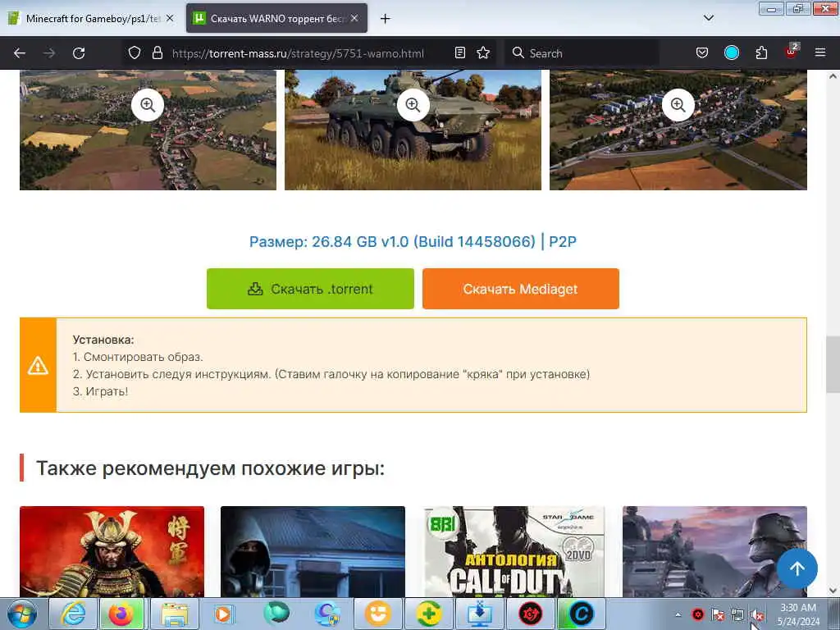Open uBlock extension icon with badge

(792, 52)
